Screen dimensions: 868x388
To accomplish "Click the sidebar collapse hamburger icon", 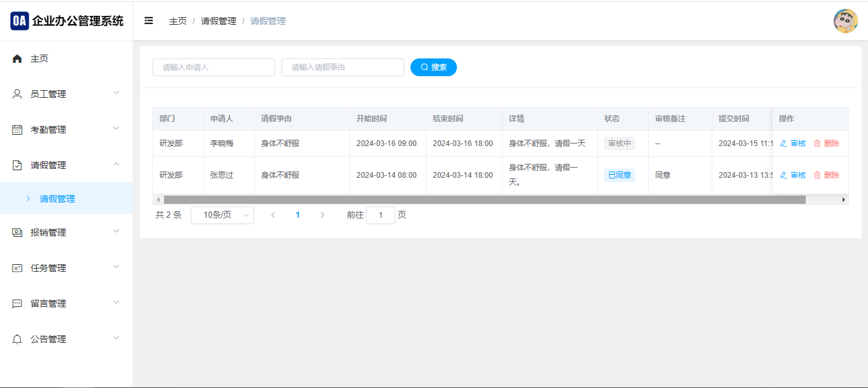I will pos(149,21).
